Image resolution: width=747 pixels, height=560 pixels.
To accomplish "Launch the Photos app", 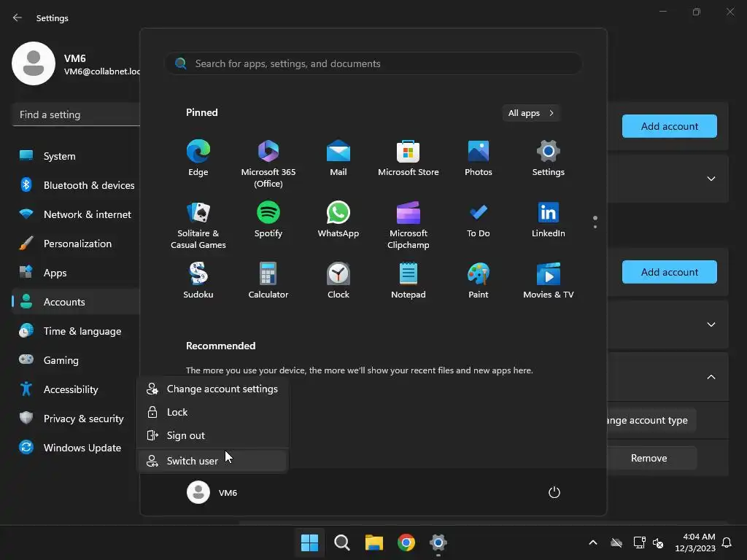I will coord(479,158).
